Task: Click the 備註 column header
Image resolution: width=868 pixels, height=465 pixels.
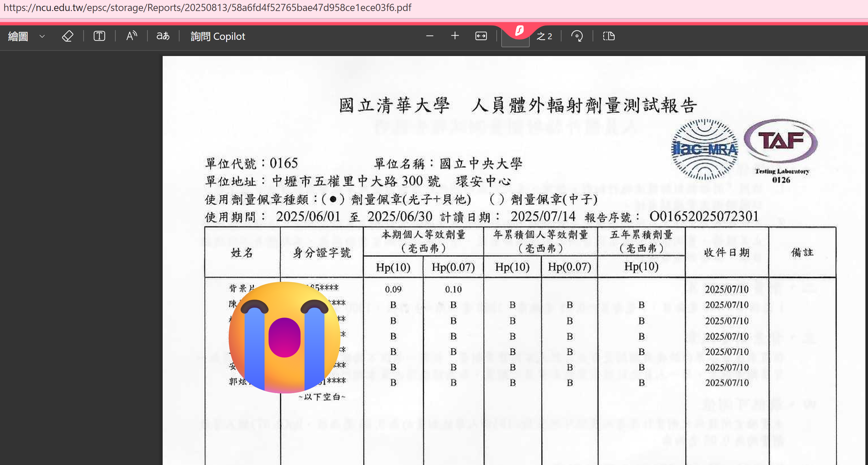Action: click(x=802, y=253)
